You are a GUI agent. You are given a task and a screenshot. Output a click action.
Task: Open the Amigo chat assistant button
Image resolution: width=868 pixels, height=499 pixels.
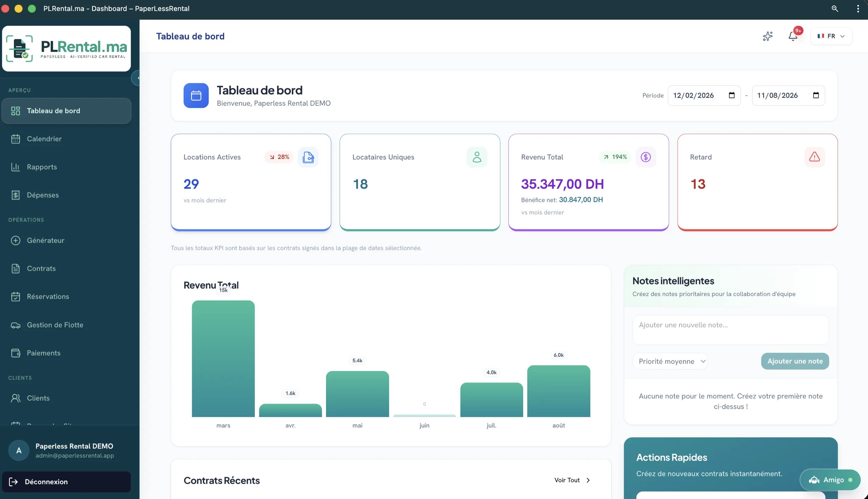pyautogui.click(x=830, y=480)
